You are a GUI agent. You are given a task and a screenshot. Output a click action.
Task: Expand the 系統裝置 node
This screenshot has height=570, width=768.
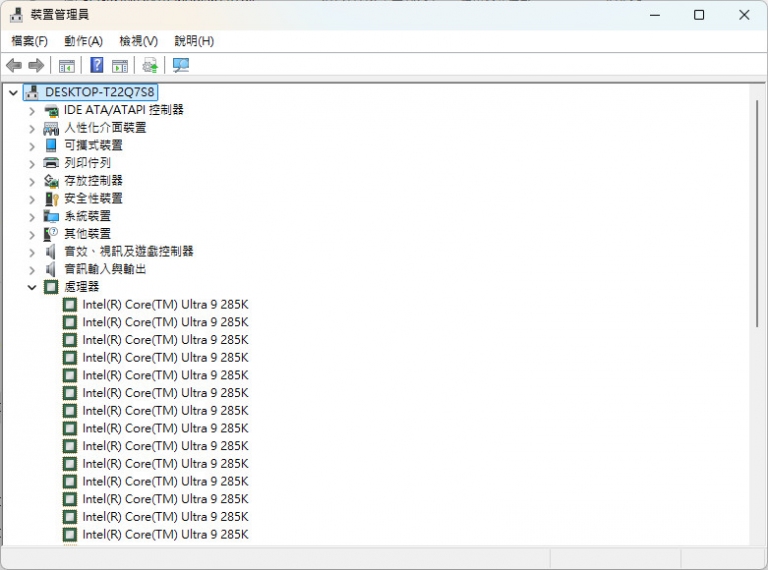point(32,217)
